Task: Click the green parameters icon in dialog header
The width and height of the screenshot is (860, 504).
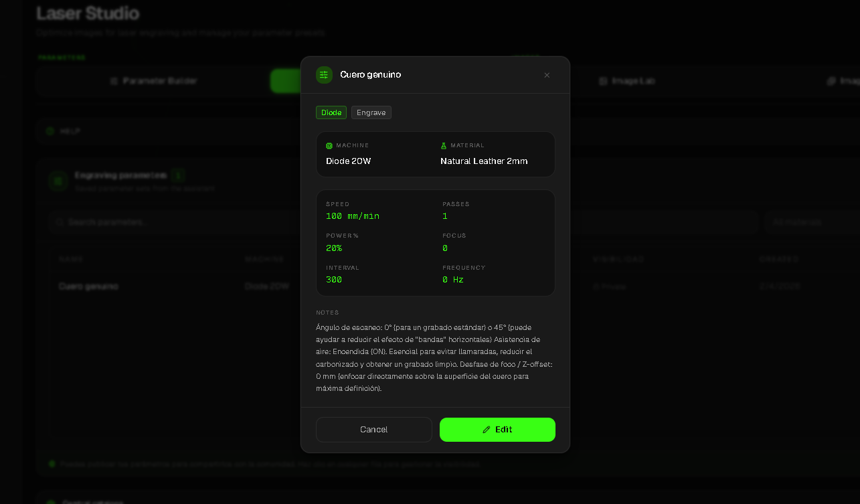Action: [324, 75]
